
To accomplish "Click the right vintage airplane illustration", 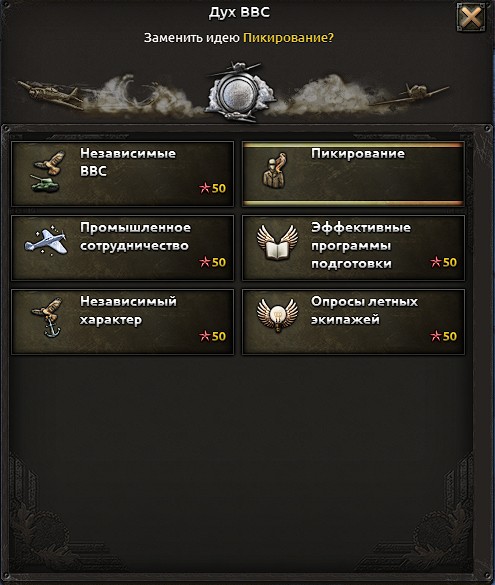I will (x=414, y=94).
